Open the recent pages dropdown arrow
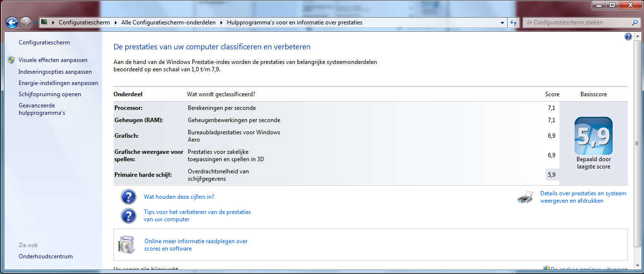The width and height of the screenshot is (644, 274). point(35,23)
